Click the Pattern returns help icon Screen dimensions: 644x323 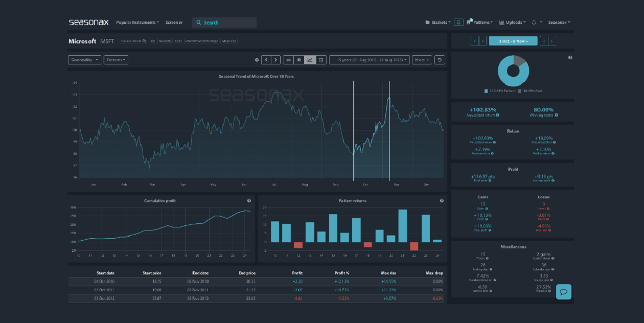(x=442, y=201)
